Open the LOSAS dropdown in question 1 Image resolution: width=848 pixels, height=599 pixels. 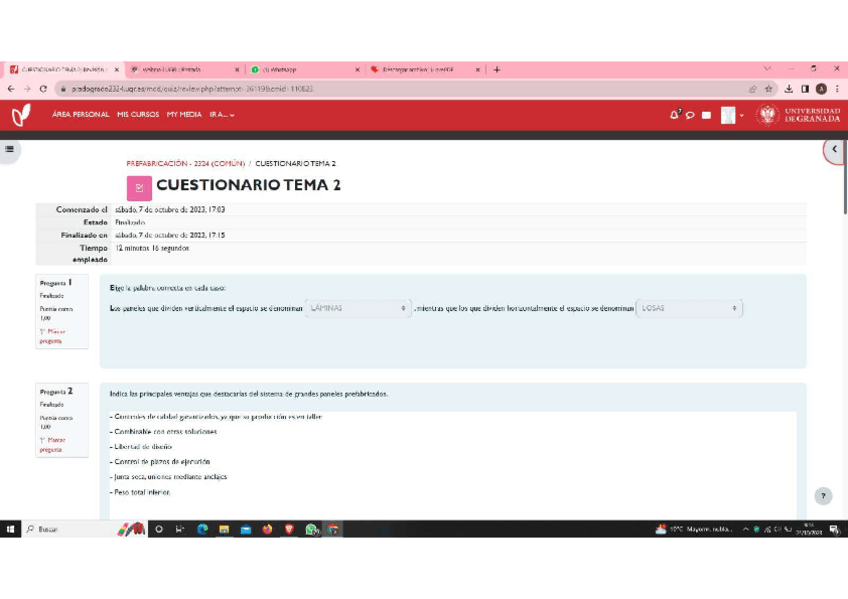(x=689, y=308)
